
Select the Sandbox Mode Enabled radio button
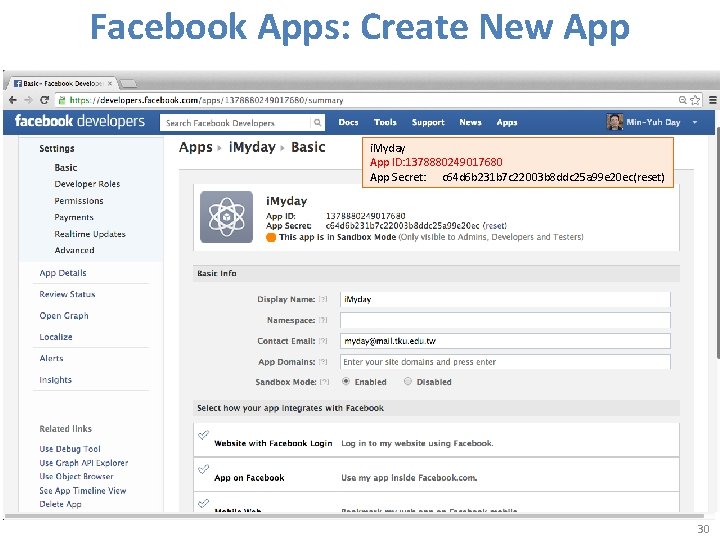346,381
